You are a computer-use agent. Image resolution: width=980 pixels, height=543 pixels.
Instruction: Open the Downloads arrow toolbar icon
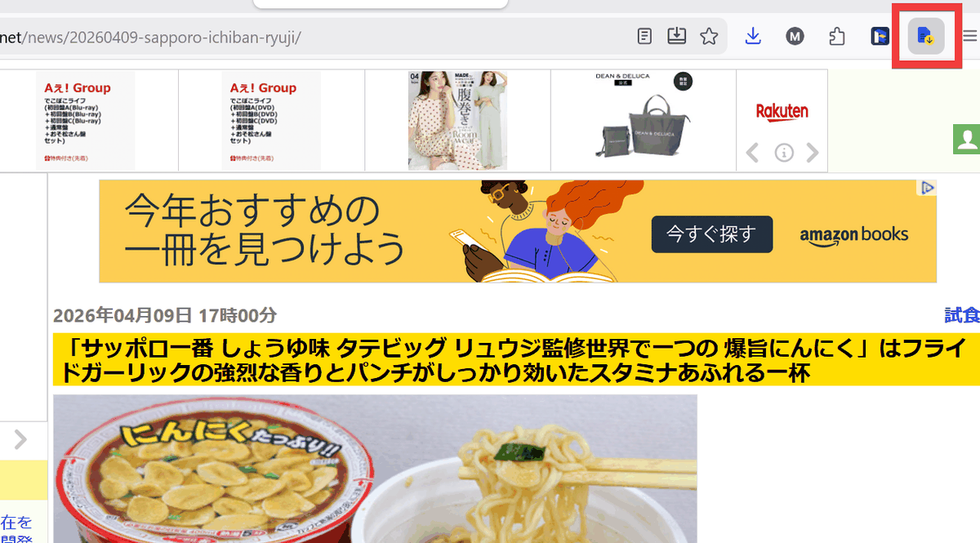[x=753, y=36]
